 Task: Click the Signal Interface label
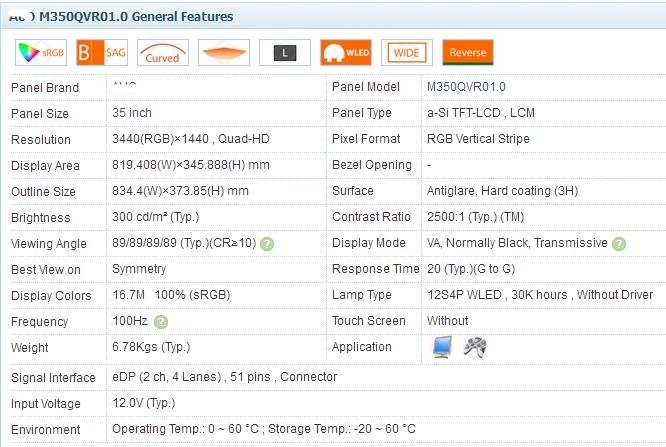(53, 378)
